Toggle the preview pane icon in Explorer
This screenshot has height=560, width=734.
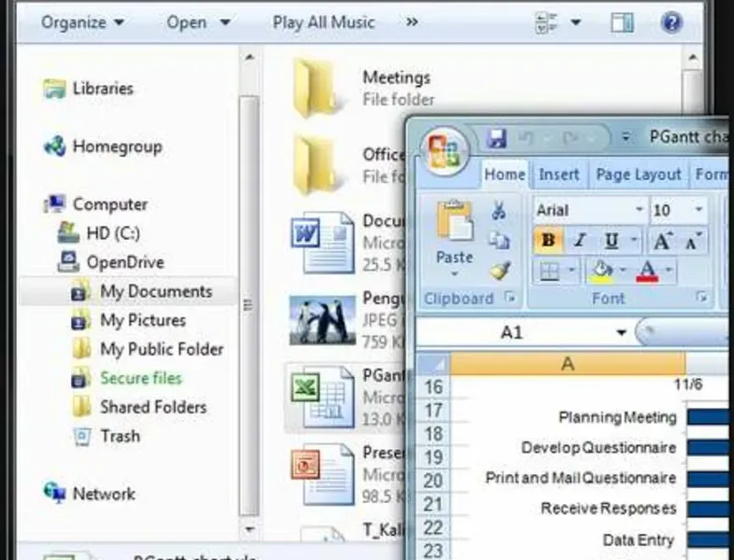pos(623,22)
